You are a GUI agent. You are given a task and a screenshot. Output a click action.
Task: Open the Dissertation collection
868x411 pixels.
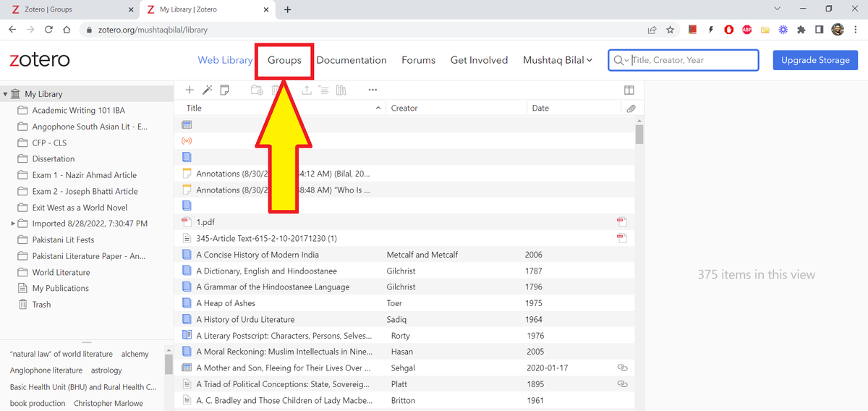coord(54,159)
